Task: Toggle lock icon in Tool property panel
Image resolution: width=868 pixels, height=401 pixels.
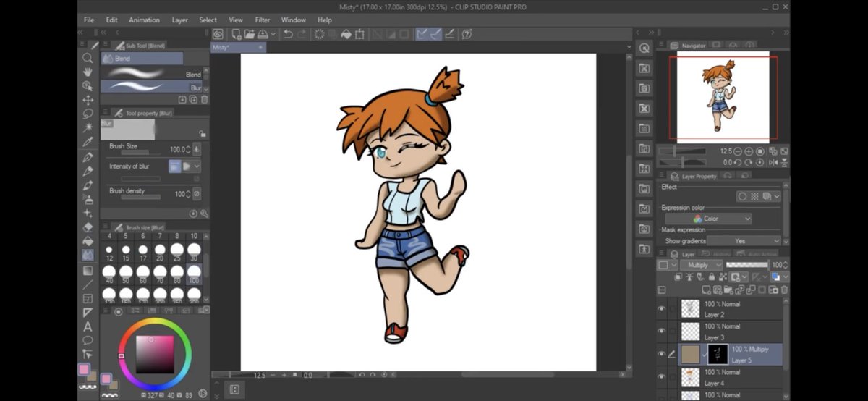Action: click(202, 134)
